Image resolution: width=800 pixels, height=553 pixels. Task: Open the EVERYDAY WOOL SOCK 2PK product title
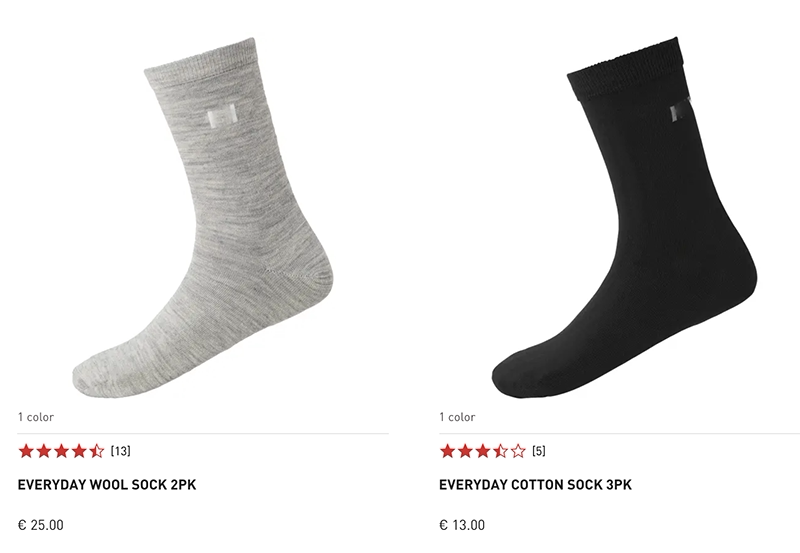[107, 485]
